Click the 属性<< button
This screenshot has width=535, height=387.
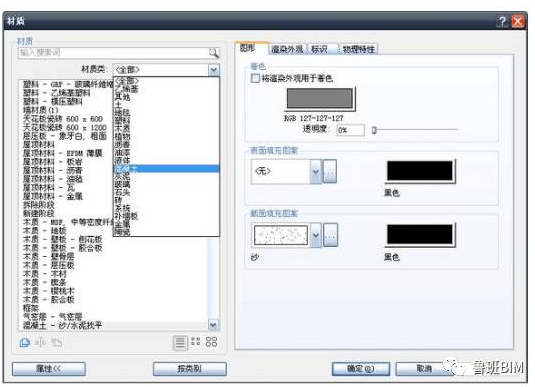pos(49,369)
